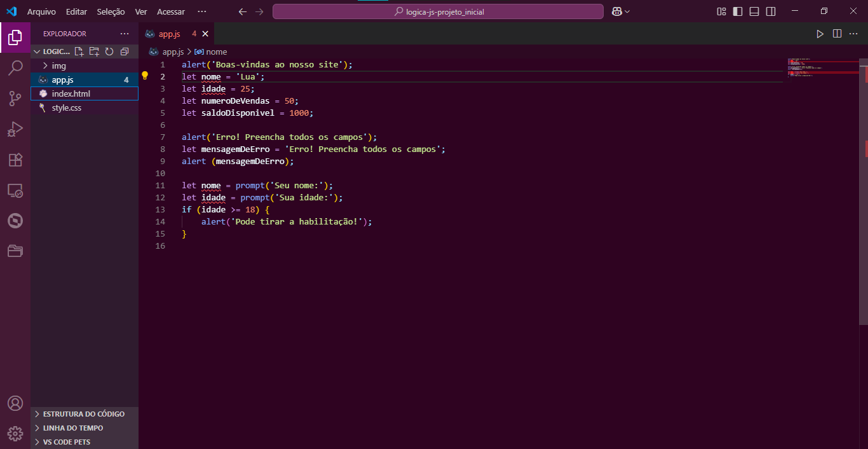Open Copilot chat icon in title bar
Screen dimensions: 868x449
(x=616, y=11)
